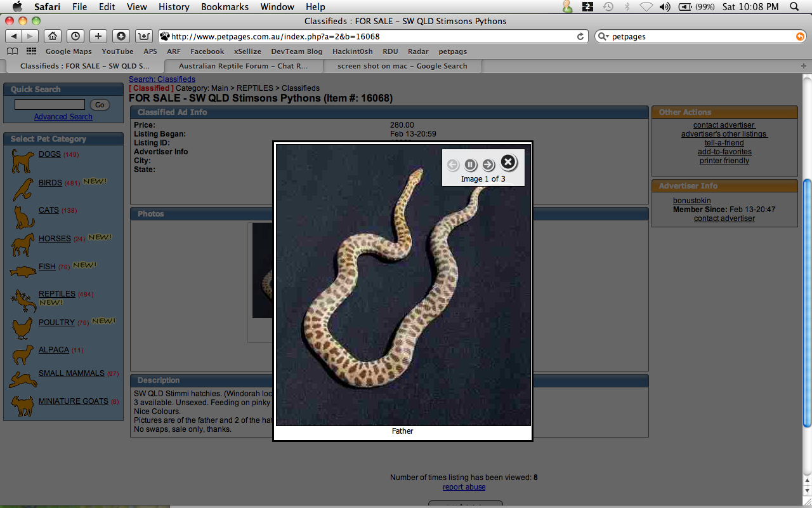
Task: Switch to screen shot on mac tab
Action: coord(402,66)
